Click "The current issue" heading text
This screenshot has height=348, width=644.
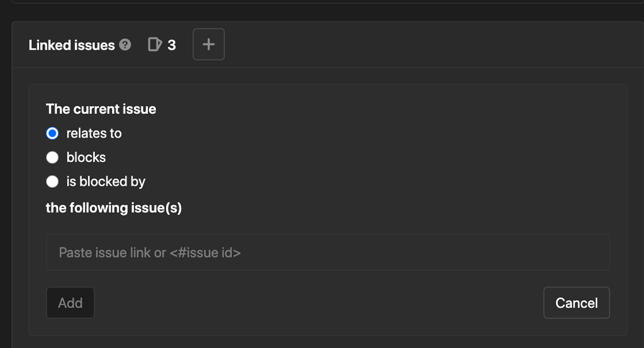[101, 109]
